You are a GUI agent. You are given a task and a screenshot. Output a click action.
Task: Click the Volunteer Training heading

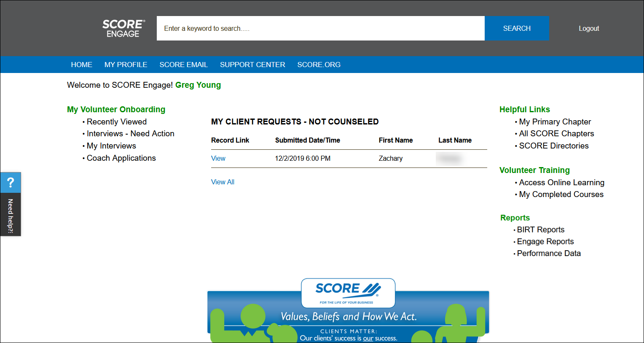click(x=534, y=170)
